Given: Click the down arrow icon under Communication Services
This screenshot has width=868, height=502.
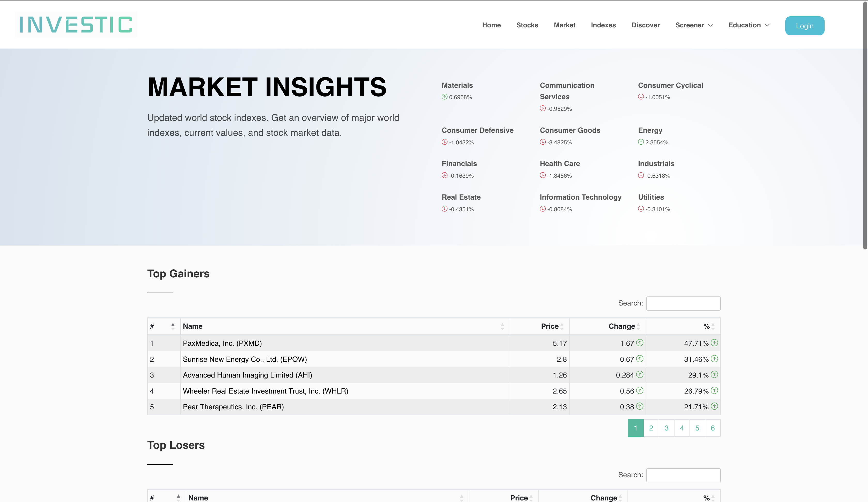Looking at the screenshot, I should [542, 108].
